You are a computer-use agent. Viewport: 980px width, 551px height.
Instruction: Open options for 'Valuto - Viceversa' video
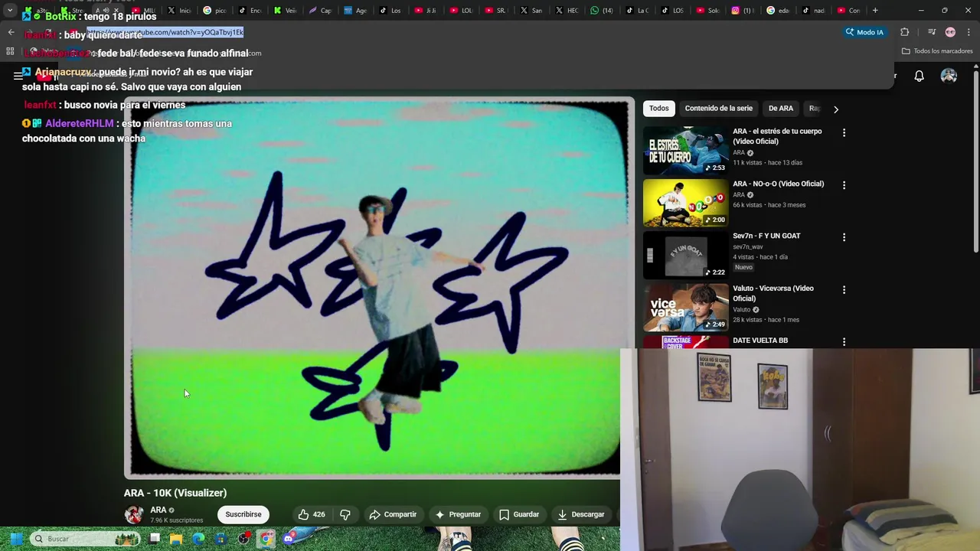[844, 290]
